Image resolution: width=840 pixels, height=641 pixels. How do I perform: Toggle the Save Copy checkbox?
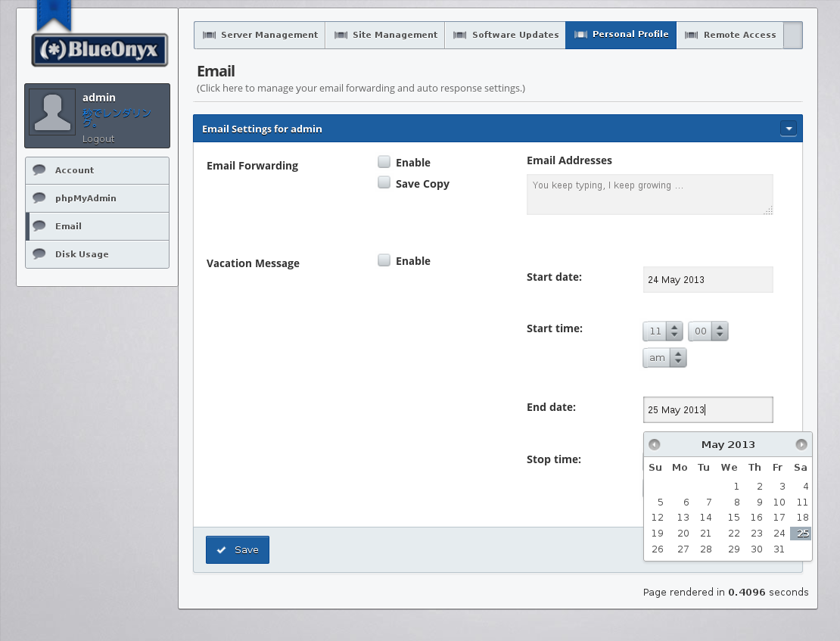coord(384,183)
